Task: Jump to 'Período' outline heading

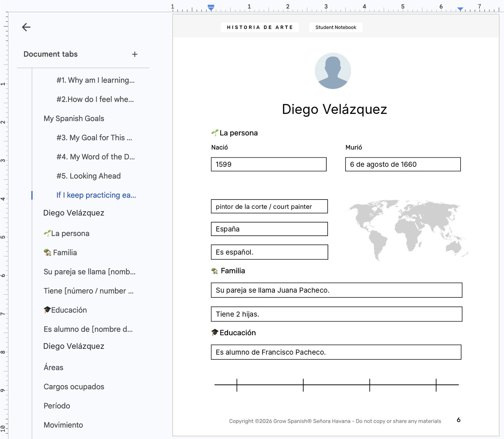Action: point(57,406)
